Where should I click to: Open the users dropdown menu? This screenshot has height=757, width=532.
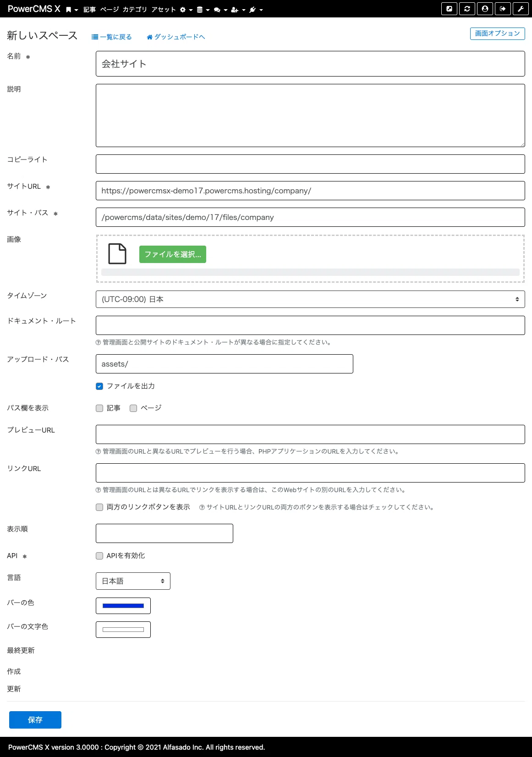pos(238,10)
